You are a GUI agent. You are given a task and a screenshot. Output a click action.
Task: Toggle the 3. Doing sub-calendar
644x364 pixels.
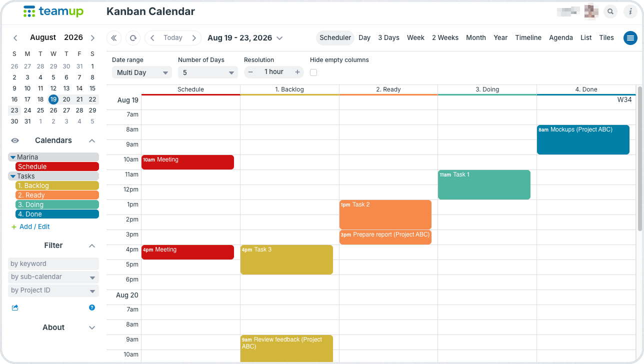pos(57,204)
